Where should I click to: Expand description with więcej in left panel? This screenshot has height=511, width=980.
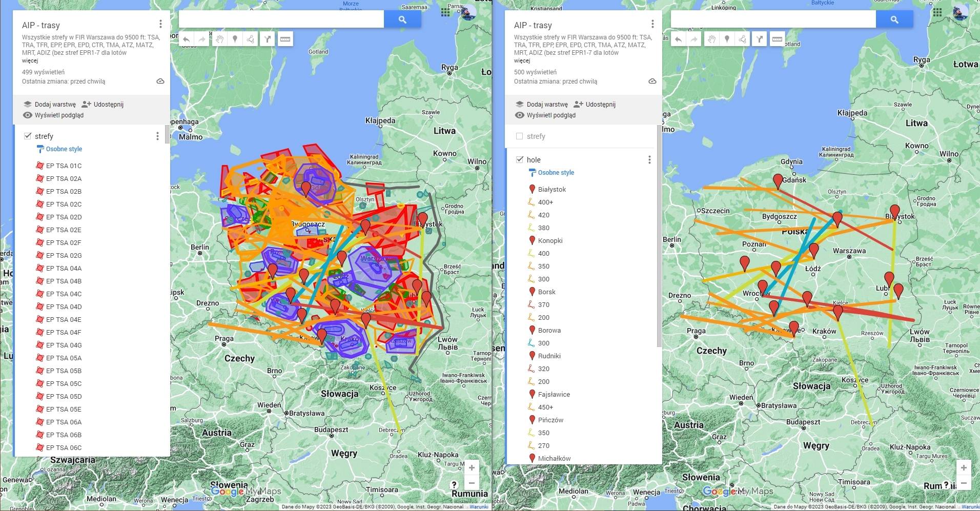pyautogui.click(x=30, y=60)
